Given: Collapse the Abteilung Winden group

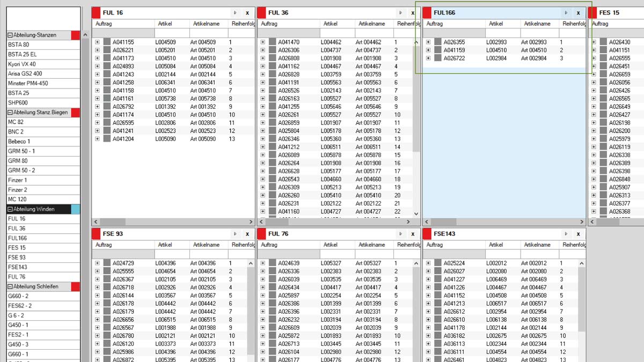Looking at the screenshot, I should [10, 209].
